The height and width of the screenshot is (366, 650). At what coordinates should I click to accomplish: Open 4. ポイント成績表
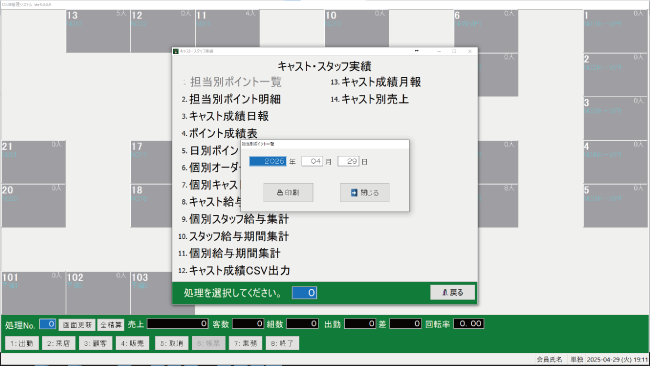point(219,133)
